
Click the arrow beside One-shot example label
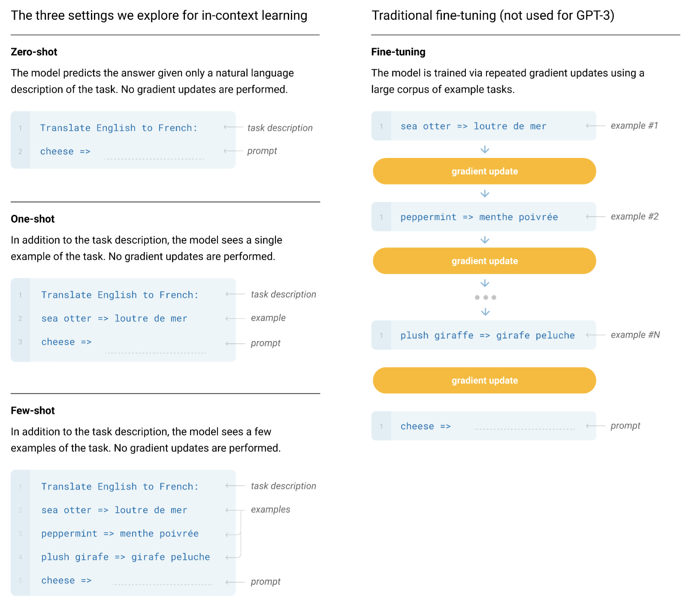[235, 318]
